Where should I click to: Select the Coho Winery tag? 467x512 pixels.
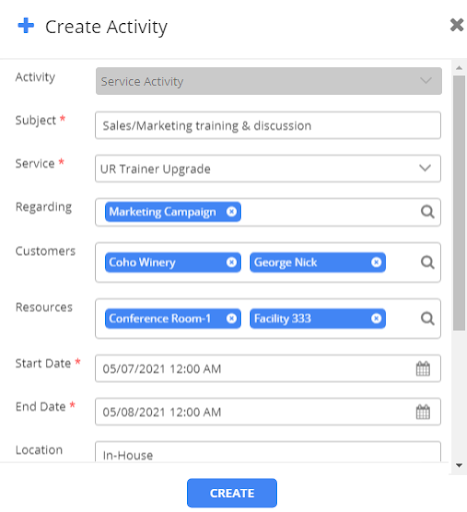click(x=173, y=262)
